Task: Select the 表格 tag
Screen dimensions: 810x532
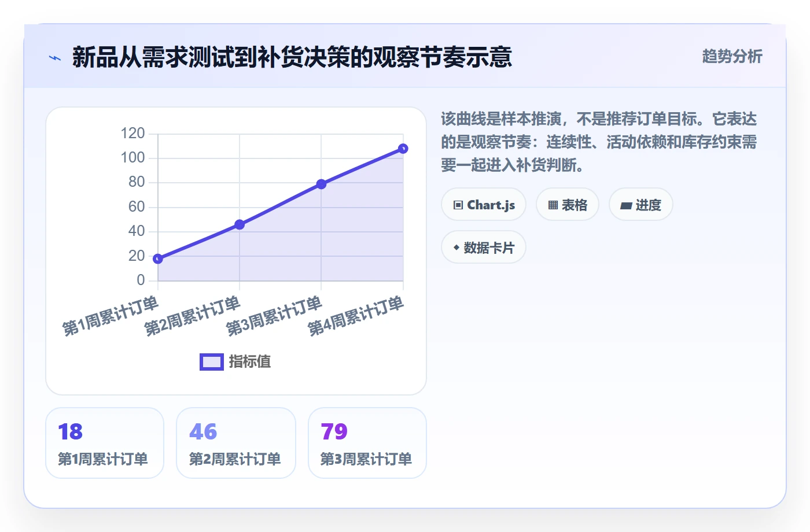Action: [x=568, y=205]
